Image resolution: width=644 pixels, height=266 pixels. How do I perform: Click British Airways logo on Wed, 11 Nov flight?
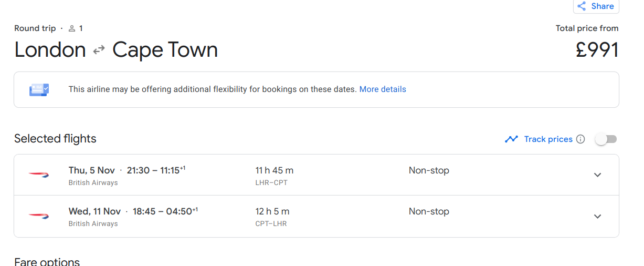(39, 216)
